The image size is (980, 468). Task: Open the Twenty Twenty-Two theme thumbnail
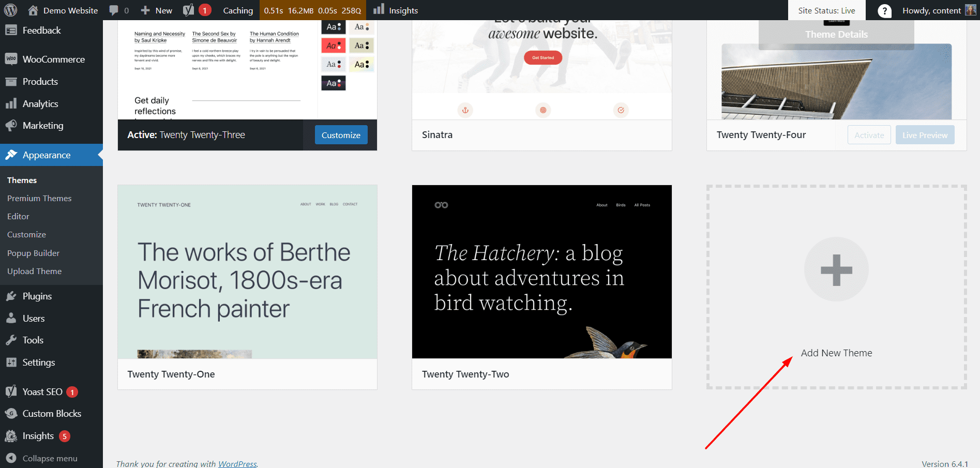(x=541, y=271)
